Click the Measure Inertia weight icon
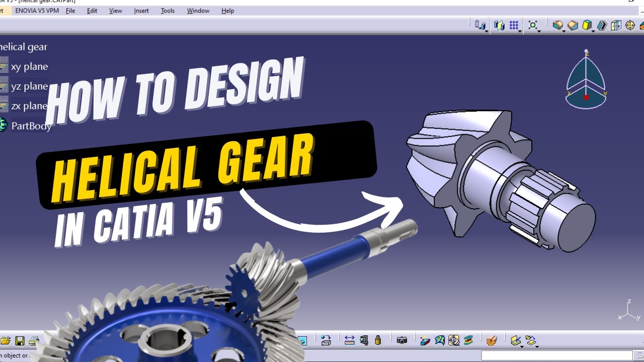Image resolution: width=644 pixels, height=362 pixels. tap(378, 340)
